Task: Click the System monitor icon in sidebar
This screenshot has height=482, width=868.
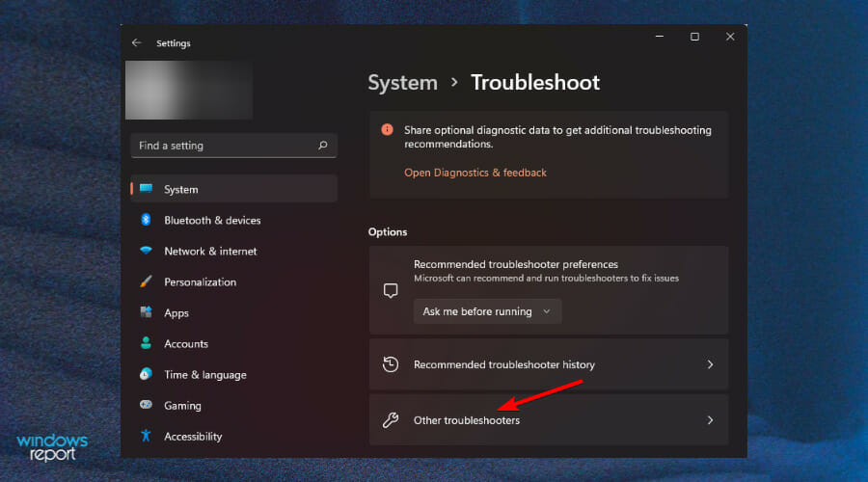Action: tap(147, 189)
